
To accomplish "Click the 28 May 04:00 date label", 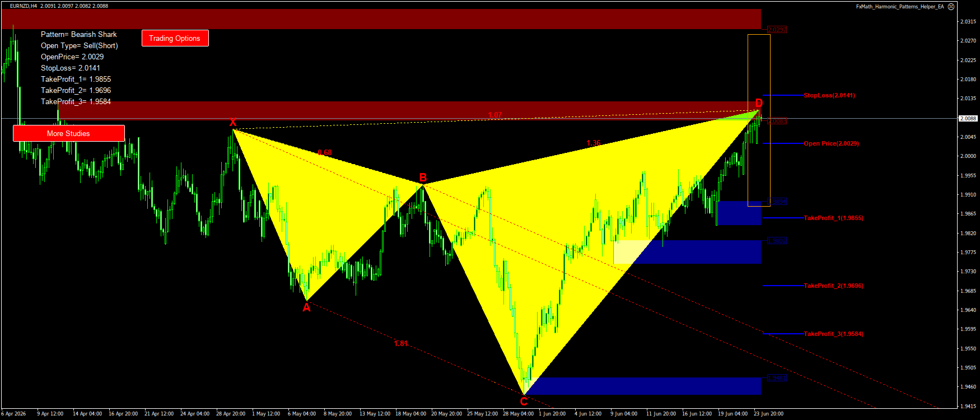I will [x=518, y=414].
